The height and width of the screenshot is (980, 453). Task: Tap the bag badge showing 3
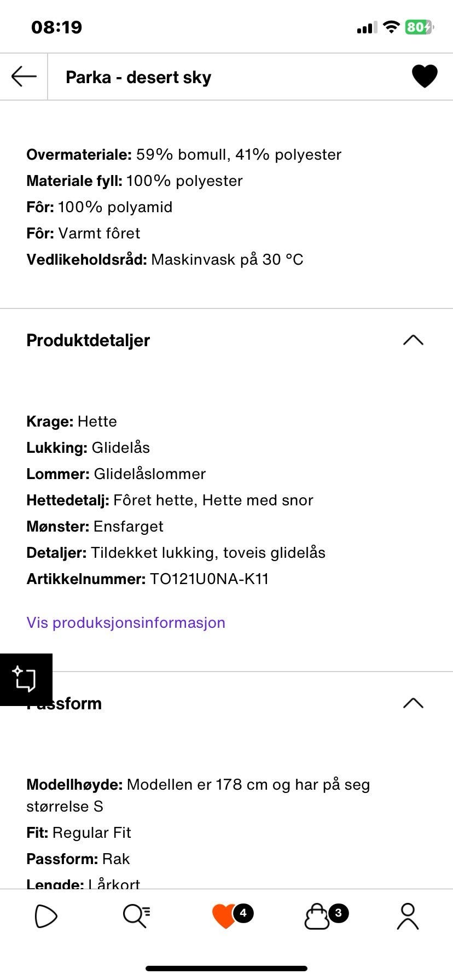(x=338, y=913)
